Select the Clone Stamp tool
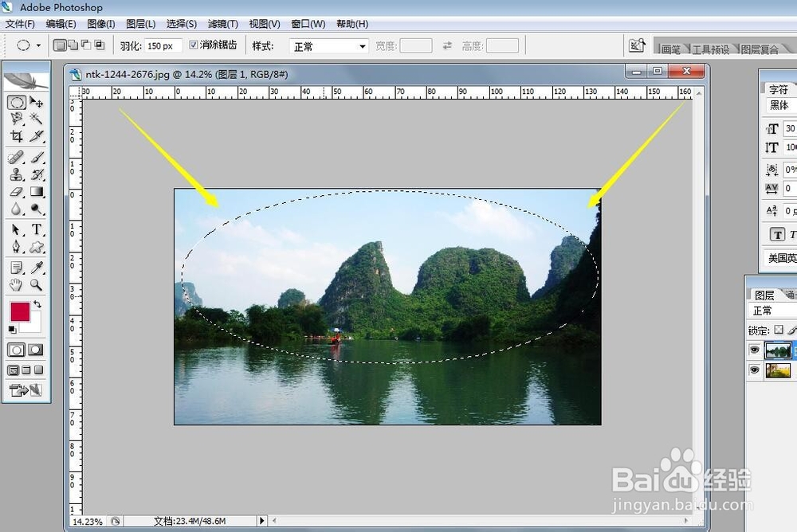 coord(16,174)
